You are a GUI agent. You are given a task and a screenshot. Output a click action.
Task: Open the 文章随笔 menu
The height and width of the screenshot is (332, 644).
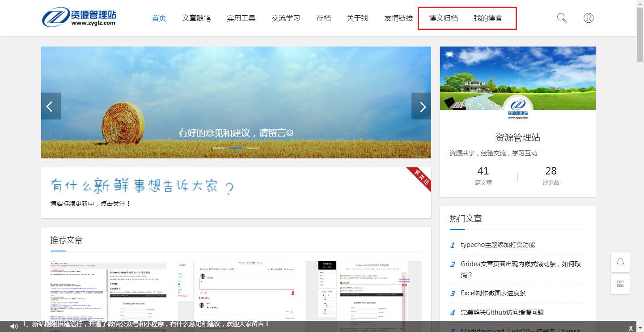click(196, 18)
